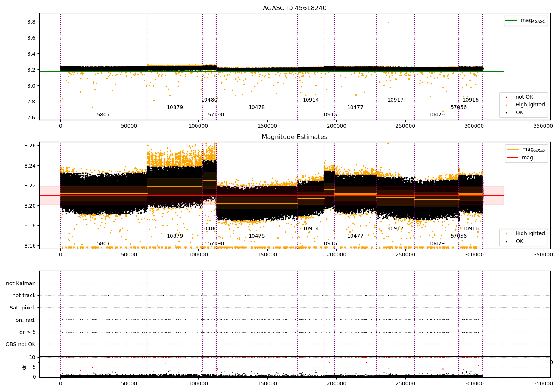
Task: Click the '8.24' tick on the middle plot
Action: click(29, 166)
